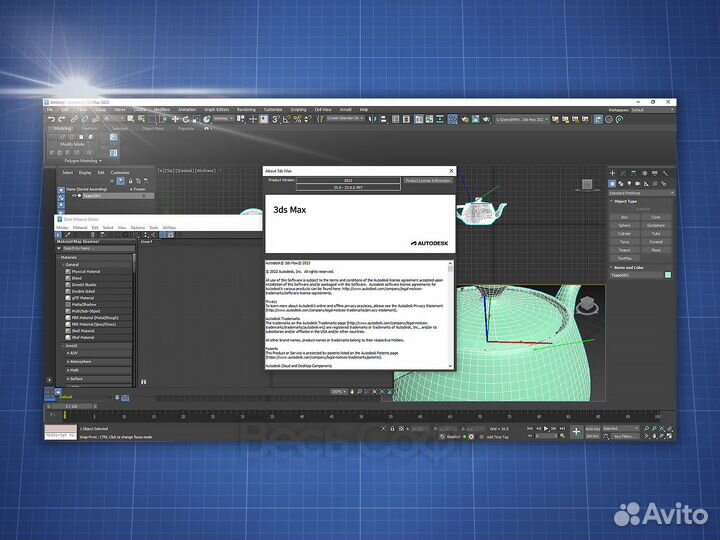Click the Pyramid object type button
720x540 pixels.
click(x=656, y=242)
